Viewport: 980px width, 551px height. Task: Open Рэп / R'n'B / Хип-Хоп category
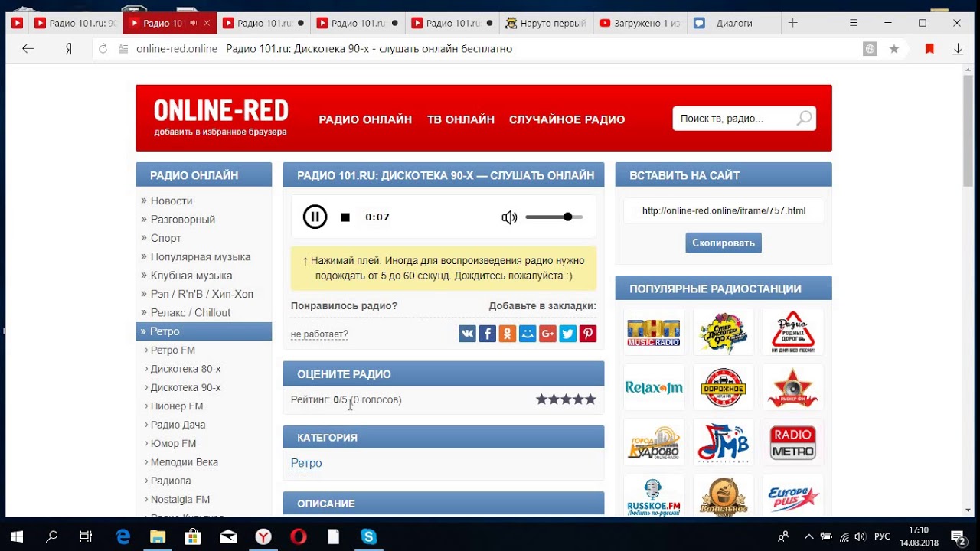click(202, 294)
